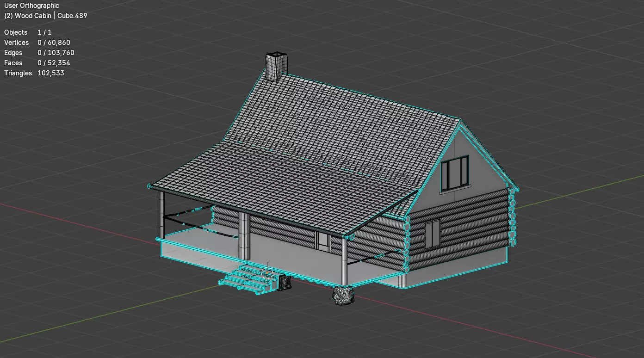Select the thick central porch pillar
Screen dimensions: 644x358
(x=244, y=235)
